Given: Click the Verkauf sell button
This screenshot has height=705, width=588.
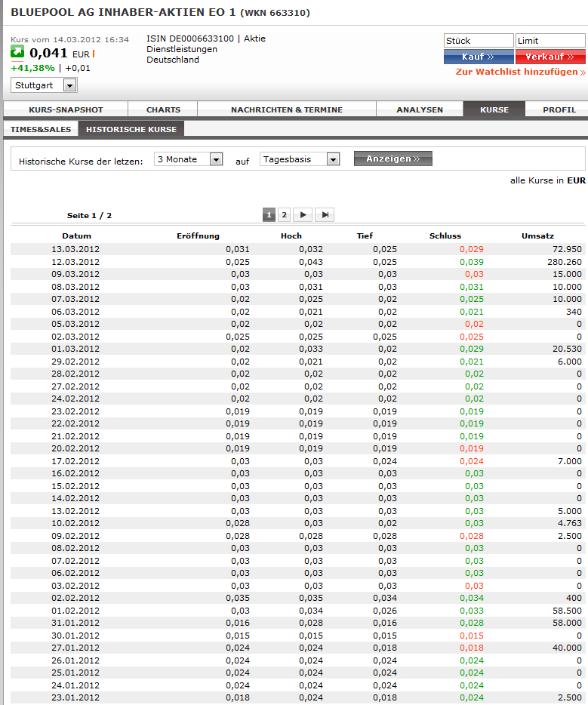Looking at the screenshot, I should point(550,57).
